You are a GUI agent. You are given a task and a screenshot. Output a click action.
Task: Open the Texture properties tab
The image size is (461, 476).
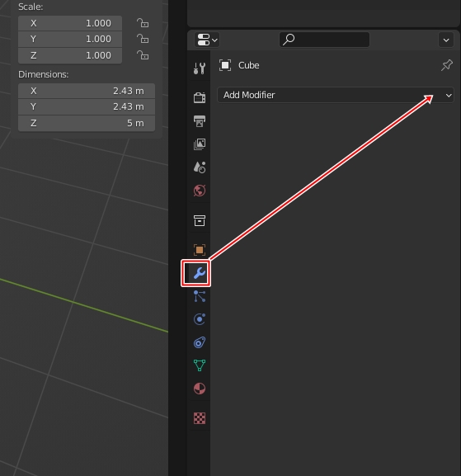click(x=200, y=418)
